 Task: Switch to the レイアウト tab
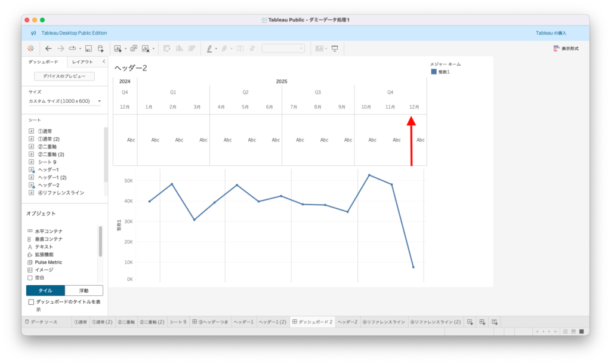(82, 61)
